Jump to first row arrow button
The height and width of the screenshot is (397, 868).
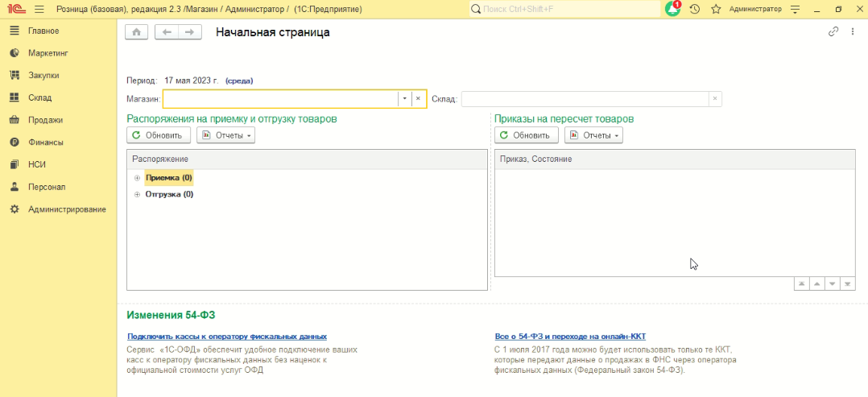pos(801,284)
